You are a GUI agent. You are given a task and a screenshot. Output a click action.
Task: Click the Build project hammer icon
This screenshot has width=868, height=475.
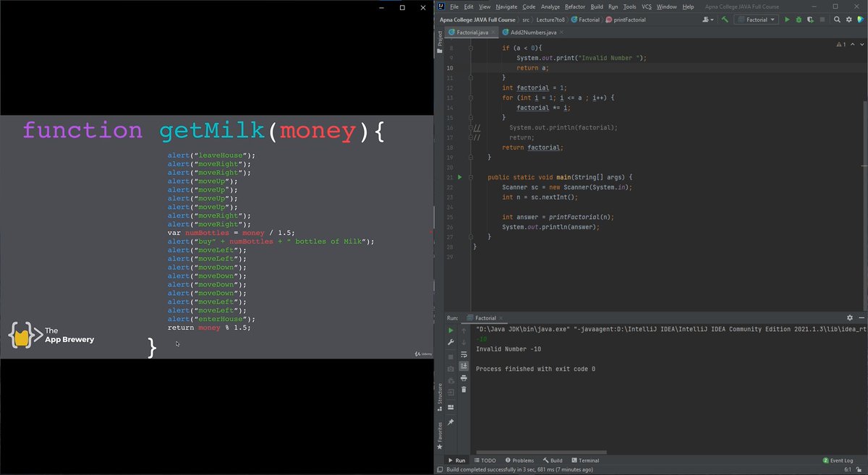724,20
